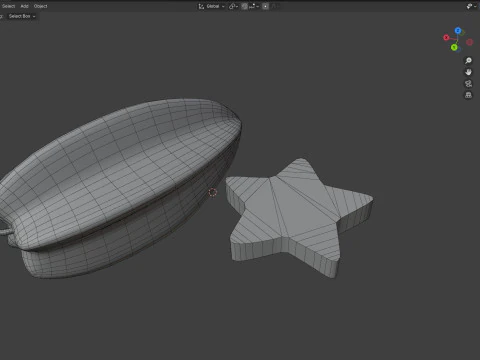
Task: Click the blue Z axis gizmo handle
Action: tap(458, 31)
